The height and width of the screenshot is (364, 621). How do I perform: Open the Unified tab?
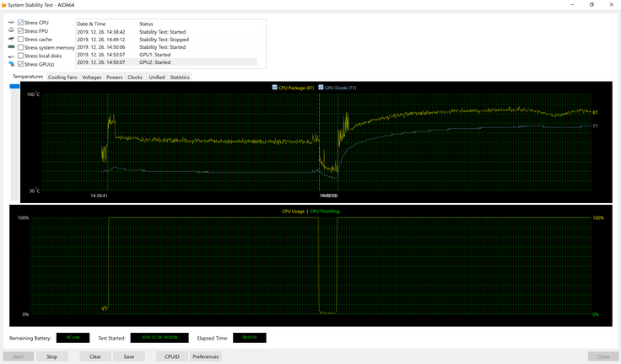coord(157,78)
